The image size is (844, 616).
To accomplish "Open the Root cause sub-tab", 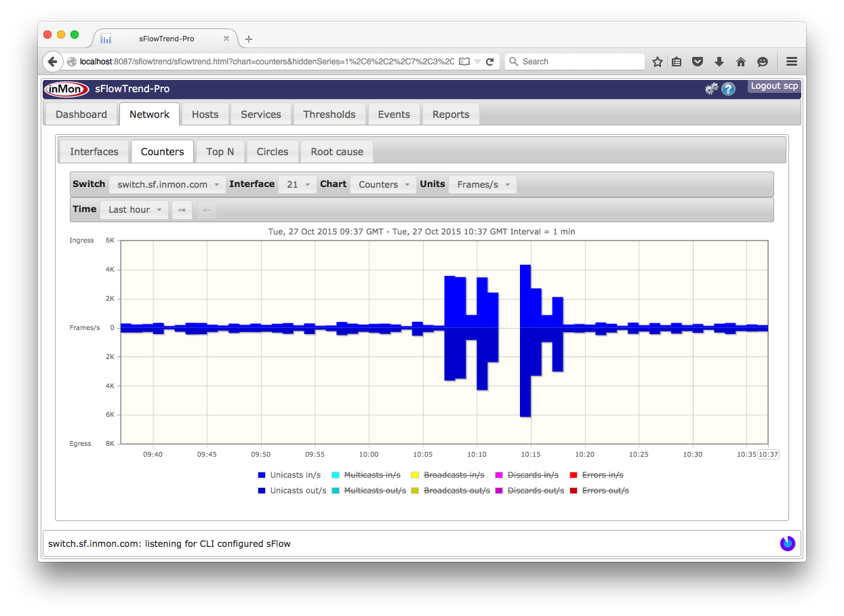I will click(337, 152).
